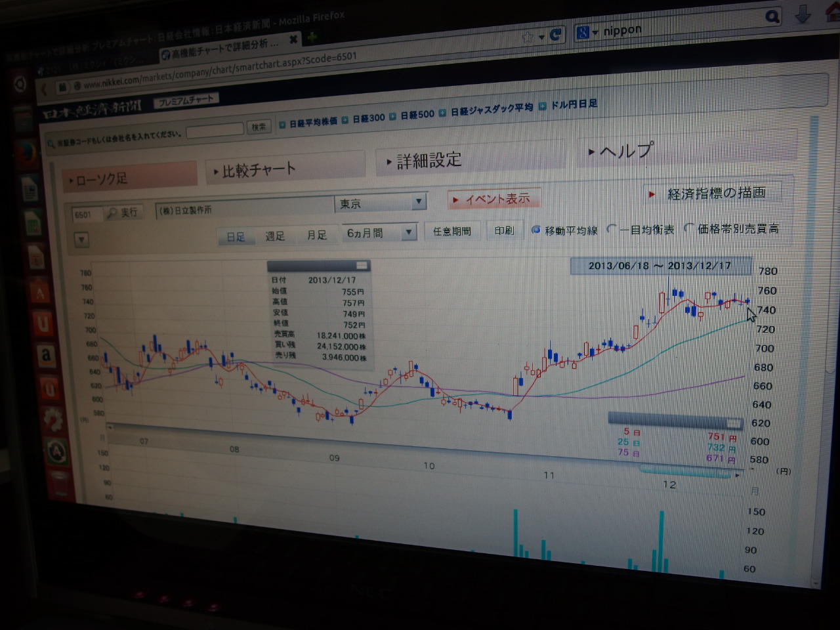Open the Firefox downloads arrow

[x=802, y=14]
